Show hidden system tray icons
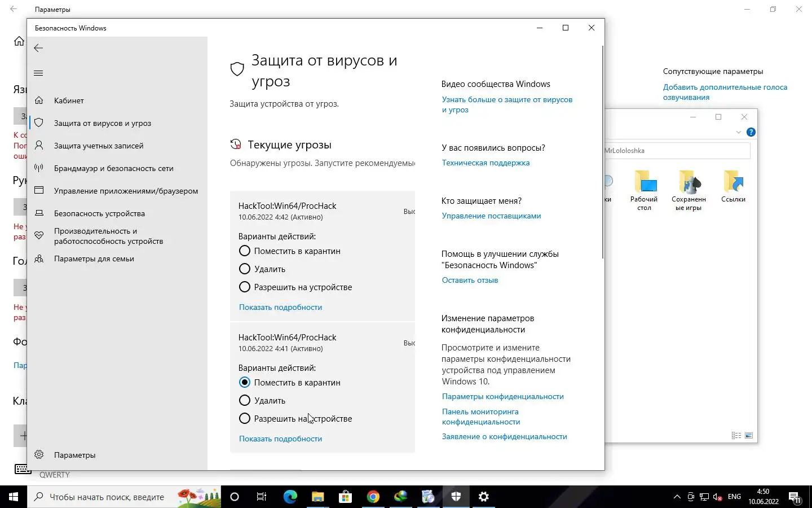812x508 pixels. tap(677, 497)
